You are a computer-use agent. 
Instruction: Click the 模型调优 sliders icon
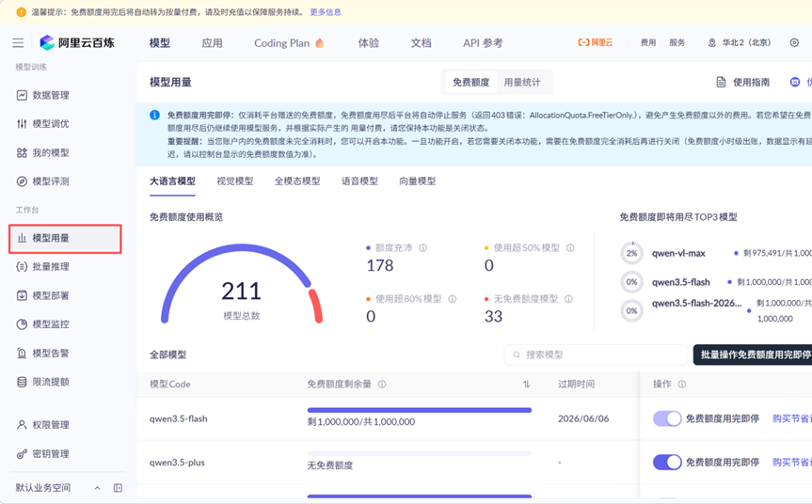22,124
